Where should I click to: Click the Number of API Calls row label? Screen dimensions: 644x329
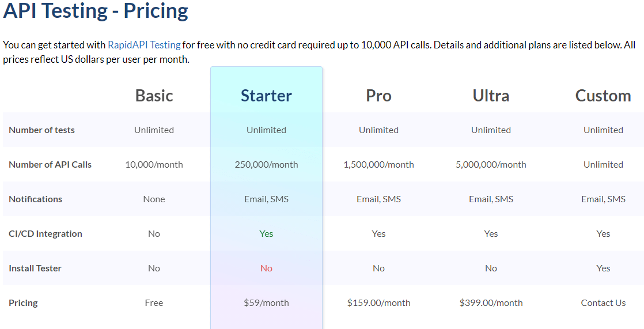tap(50, 165)
